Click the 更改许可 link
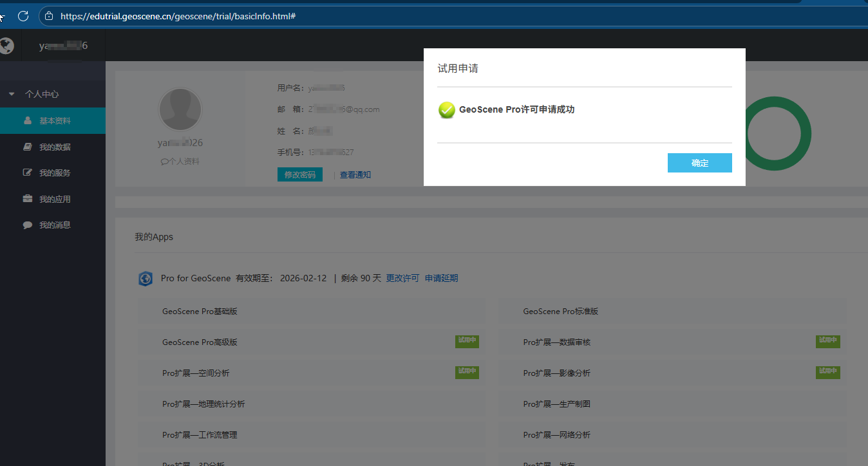868x466 pixels. click(x=402, y=278)
